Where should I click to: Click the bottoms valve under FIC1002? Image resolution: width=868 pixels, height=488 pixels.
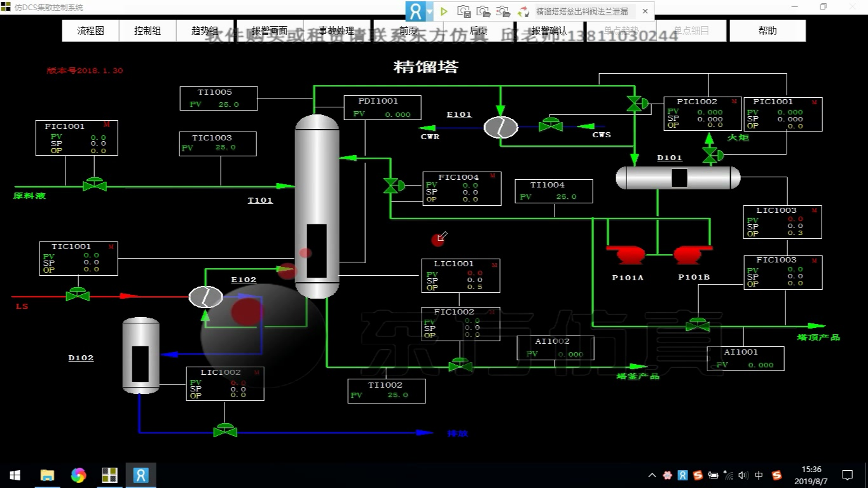(460, 364)
